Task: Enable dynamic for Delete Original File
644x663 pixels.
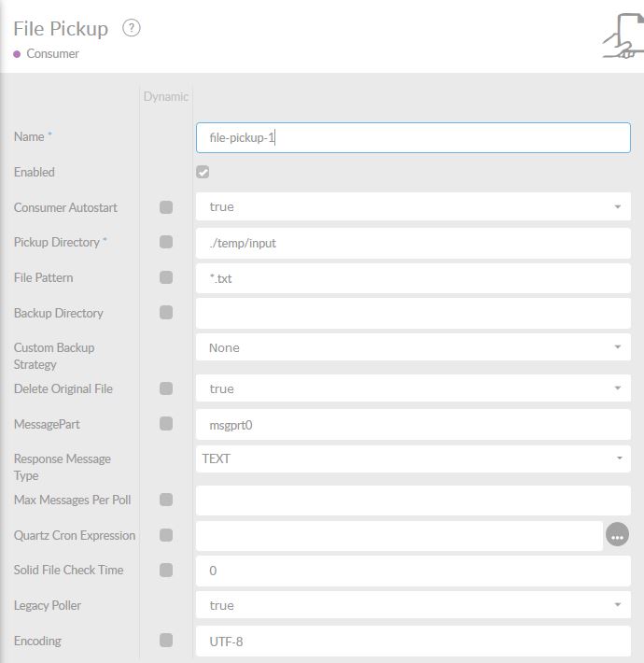Action: [166, 388]
